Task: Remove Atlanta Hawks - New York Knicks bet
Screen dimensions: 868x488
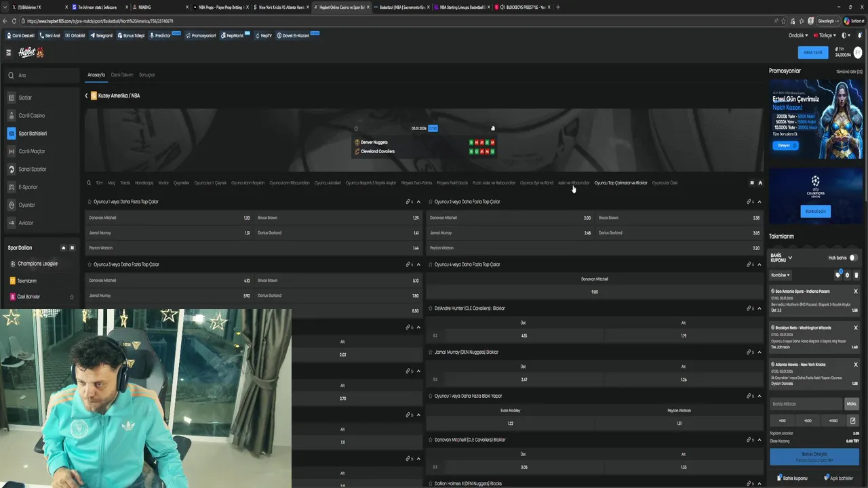Action: click(856, 365)
